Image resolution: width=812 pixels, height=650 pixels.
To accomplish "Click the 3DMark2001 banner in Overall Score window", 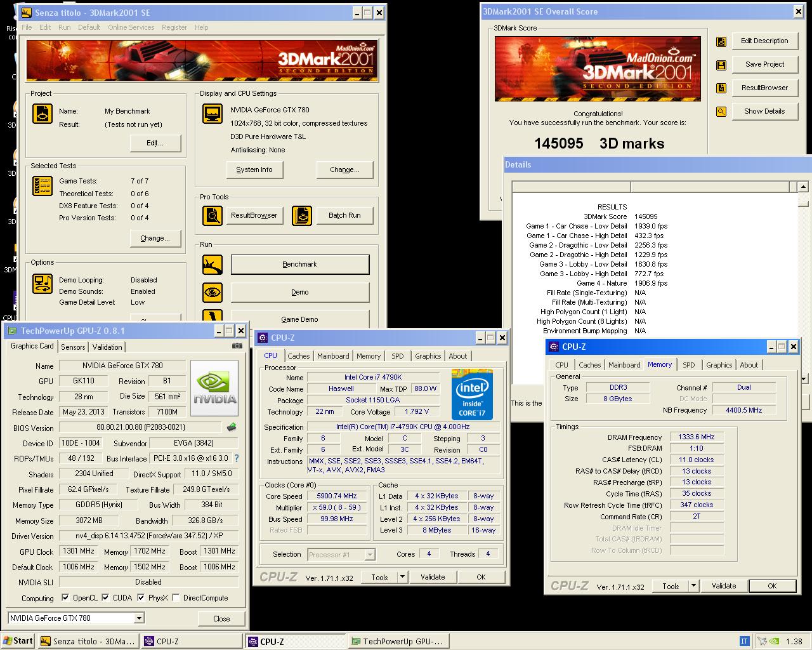I will click(x=598, y=69).
